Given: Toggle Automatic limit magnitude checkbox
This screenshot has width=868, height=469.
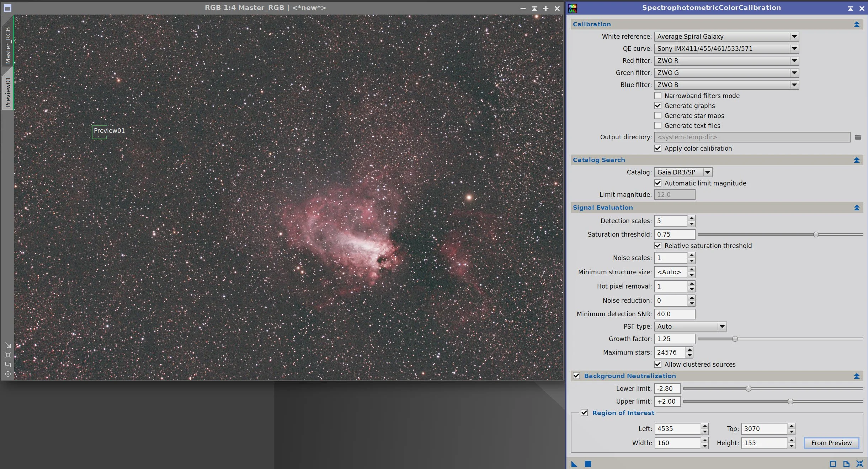Looking at the screenshot, I should click(x=658, y=183).
